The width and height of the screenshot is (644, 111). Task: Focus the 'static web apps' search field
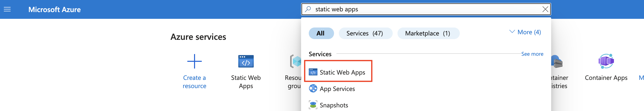coord(426,9)
